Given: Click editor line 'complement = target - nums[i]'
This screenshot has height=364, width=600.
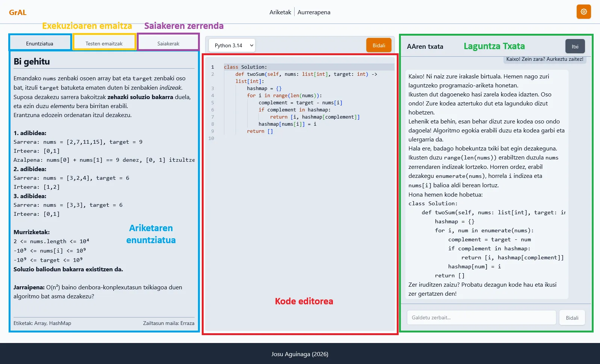Looking at the screenshot, I should pos(301,102).
